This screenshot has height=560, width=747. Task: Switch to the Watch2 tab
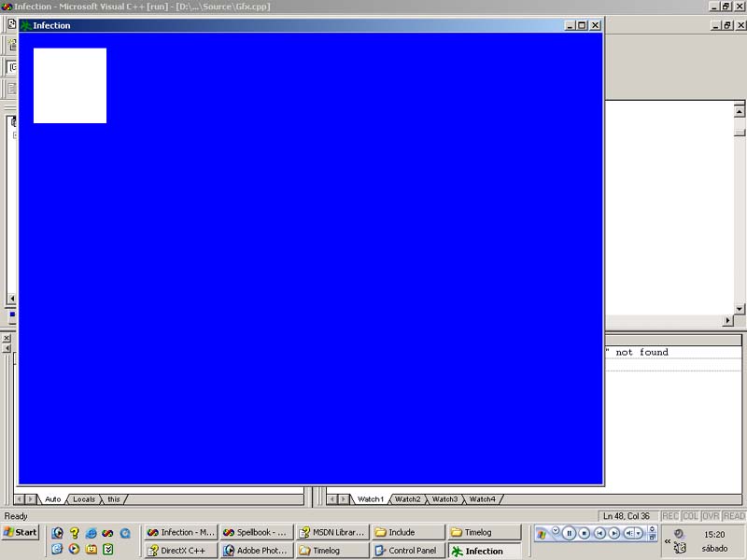point(407,499)
